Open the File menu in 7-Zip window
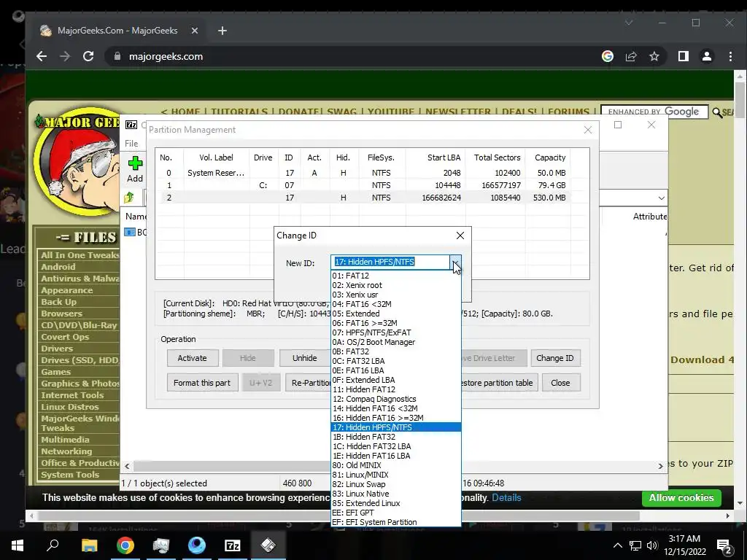 pyautogui.click(x=131, y=144)
